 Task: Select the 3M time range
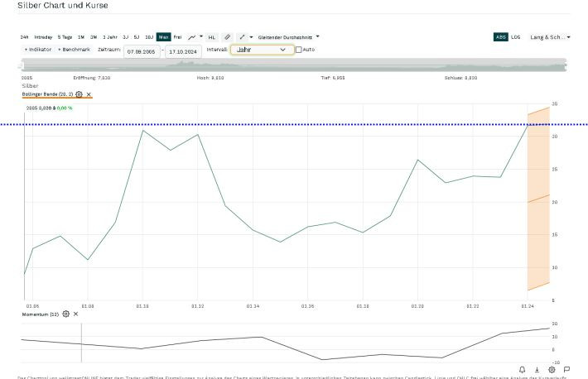94,37
